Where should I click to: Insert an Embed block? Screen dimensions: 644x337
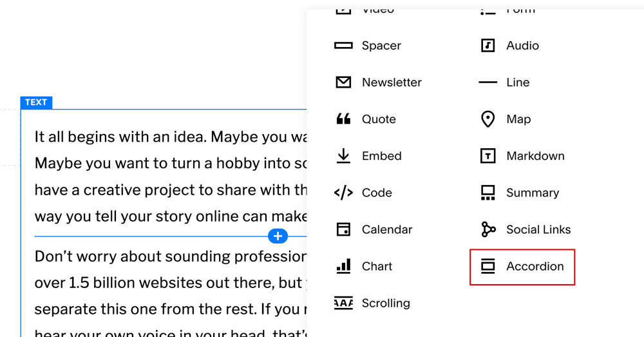click(x=381, y=156)
